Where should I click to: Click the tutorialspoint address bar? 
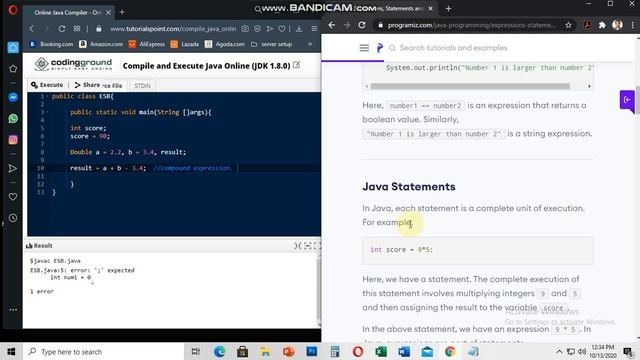pyautogui.click(x=173, y=29)
